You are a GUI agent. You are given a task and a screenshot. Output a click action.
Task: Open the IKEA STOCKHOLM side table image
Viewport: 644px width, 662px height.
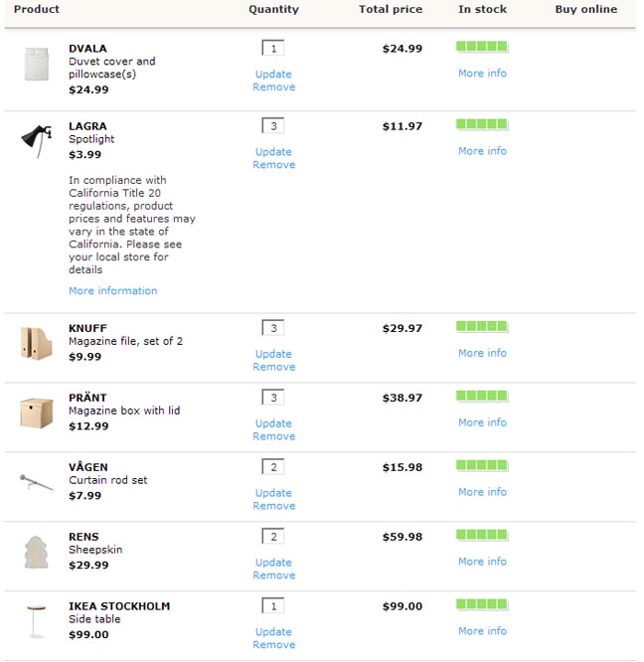36,620
